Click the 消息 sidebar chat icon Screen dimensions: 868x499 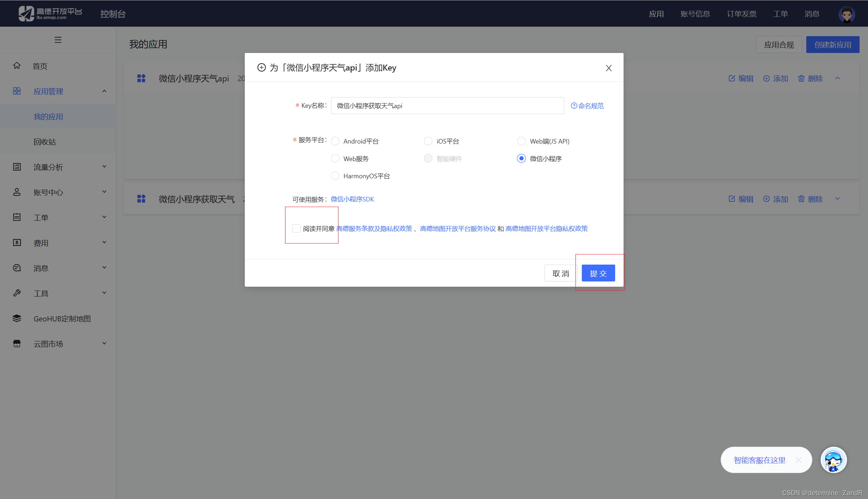(x=17, y=268)
